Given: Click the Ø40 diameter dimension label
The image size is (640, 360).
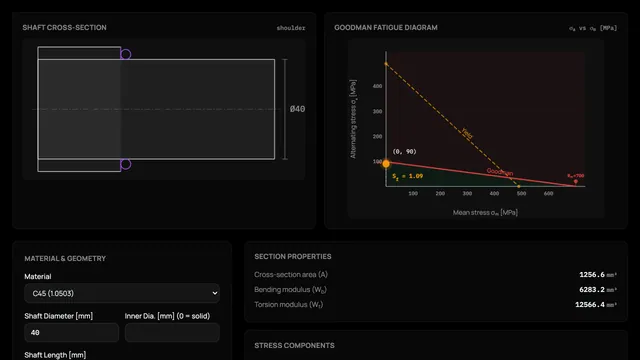Looking at the screenshot, I should 297,109.
